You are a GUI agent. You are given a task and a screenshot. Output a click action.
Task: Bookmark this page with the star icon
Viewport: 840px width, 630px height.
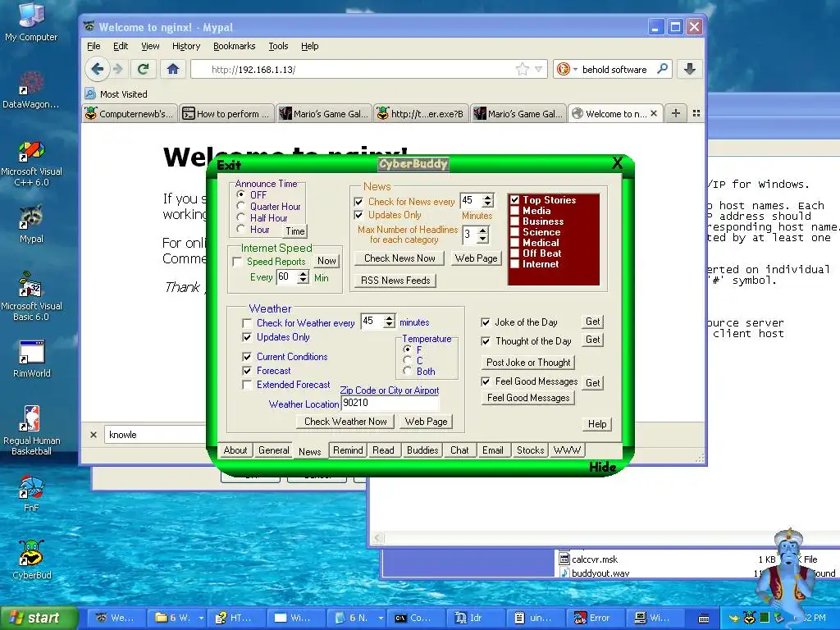point(522,69)
